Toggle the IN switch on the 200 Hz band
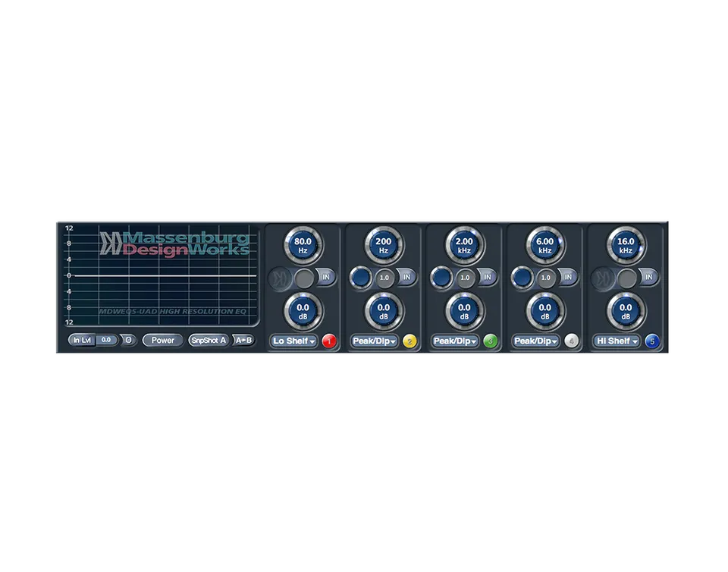 tap(406, 277)
